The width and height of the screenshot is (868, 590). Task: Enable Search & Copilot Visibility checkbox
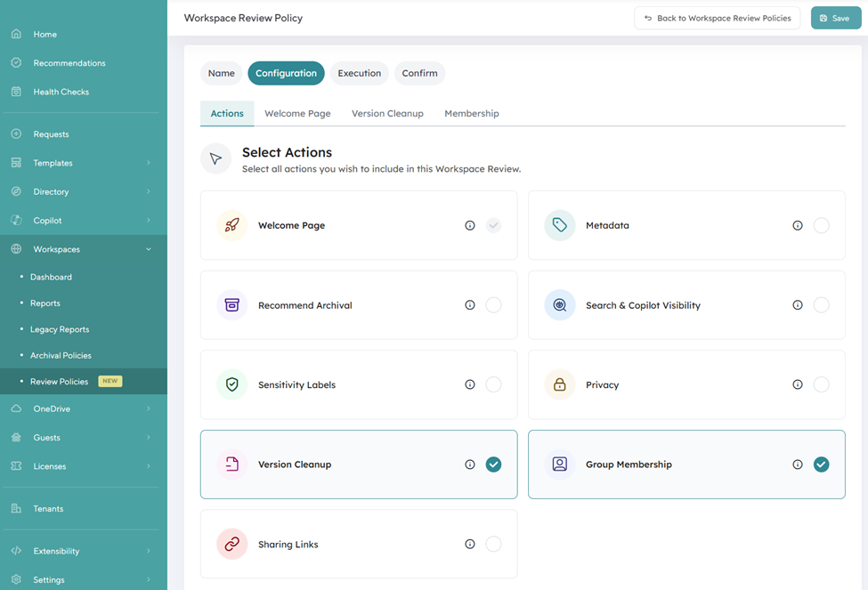[x=822, y=305]
